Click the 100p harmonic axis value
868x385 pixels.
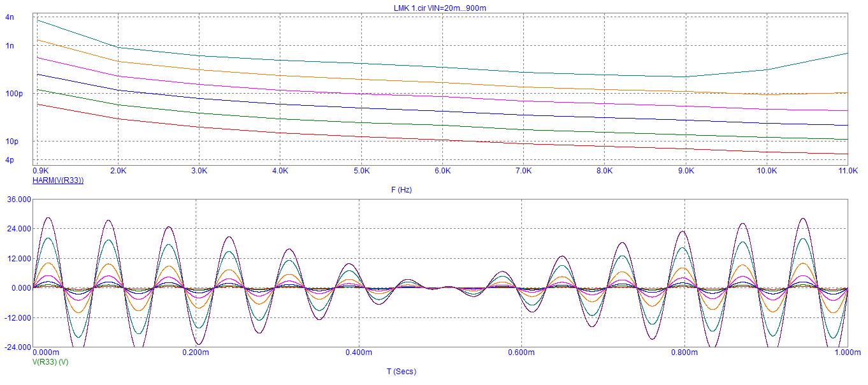(14, 94)
